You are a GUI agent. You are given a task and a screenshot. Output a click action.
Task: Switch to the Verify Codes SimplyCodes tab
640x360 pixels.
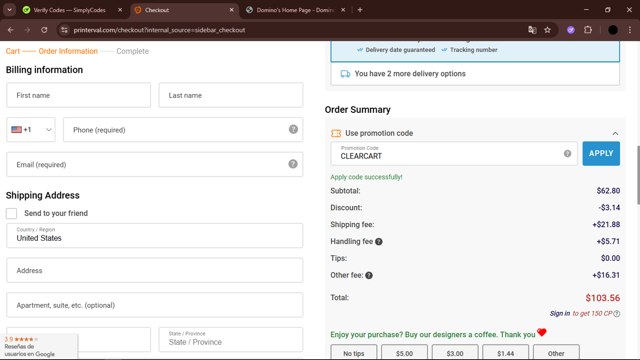69,10
